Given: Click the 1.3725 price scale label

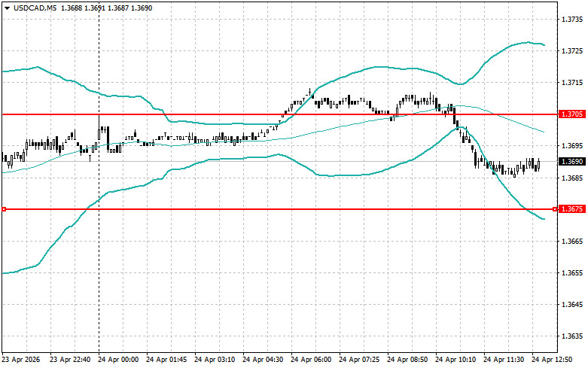Looking at the screenshot, I should point(572,50).
